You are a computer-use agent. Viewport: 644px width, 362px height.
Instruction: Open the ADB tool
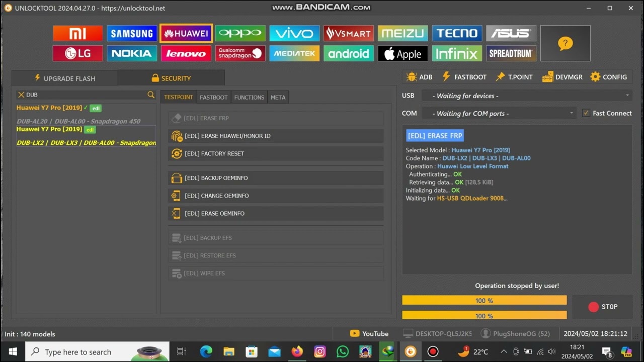[419, 77]
